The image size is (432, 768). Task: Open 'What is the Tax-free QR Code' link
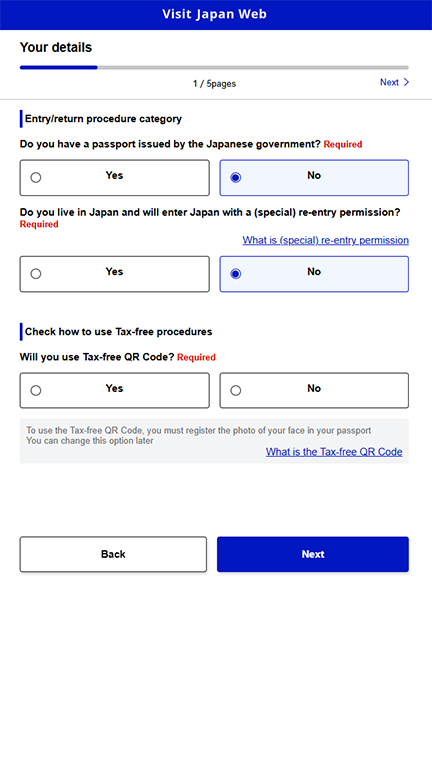point(334,452)
